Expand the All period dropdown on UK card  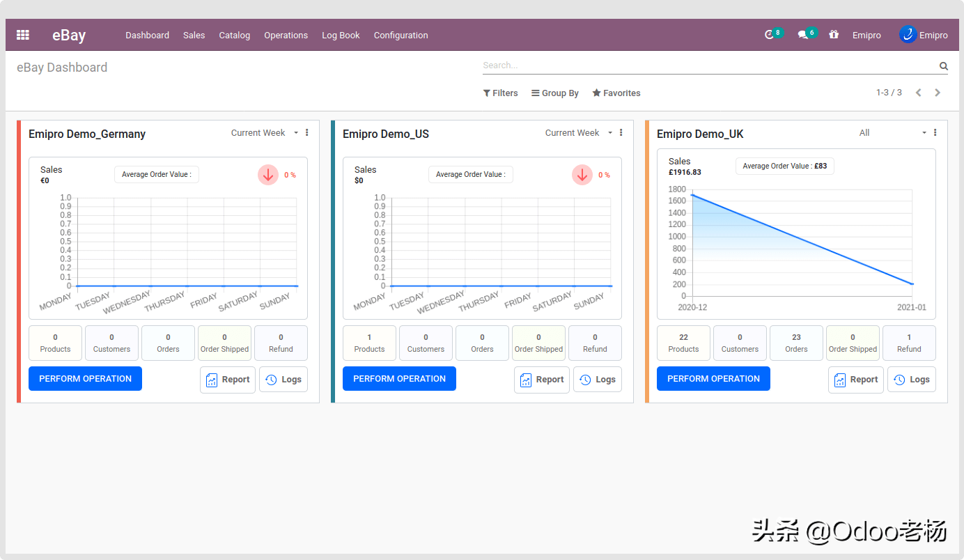pyautogui.click(x=893, y=133)
